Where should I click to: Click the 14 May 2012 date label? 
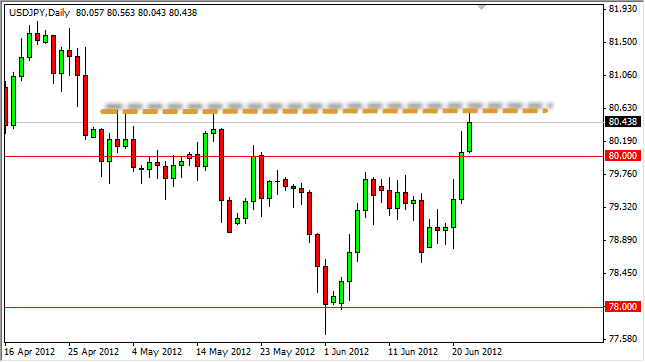223,352
